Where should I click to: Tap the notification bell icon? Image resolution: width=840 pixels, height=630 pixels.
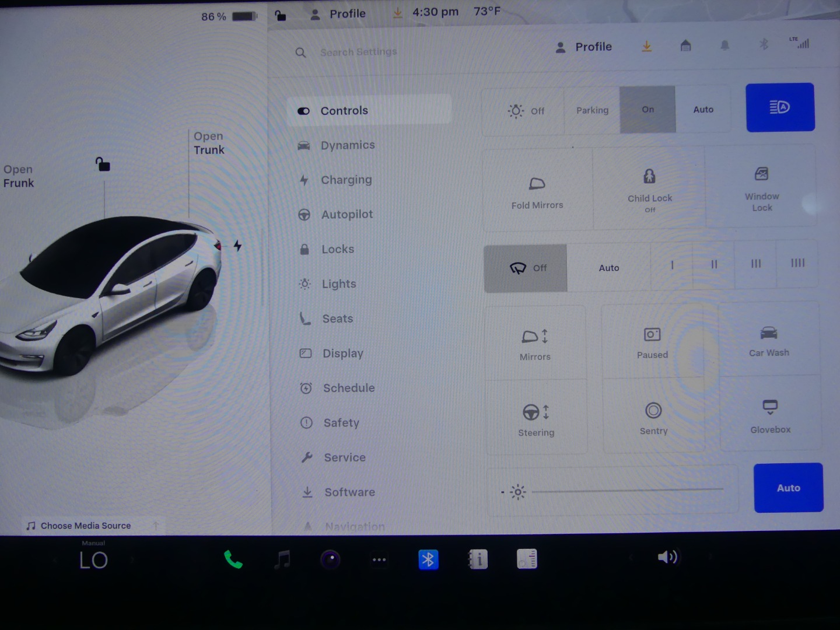pyautogui.click(x=724, y=45)
